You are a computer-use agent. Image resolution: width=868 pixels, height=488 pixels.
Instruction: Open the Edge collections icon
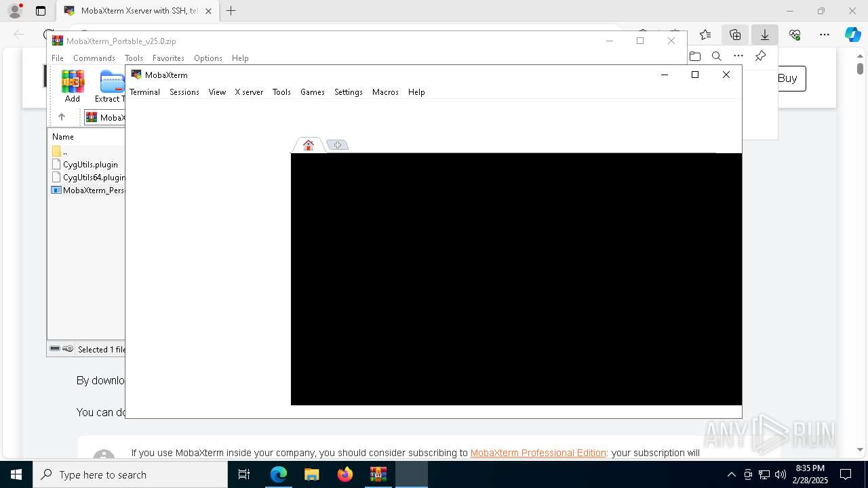coord(735,35)
